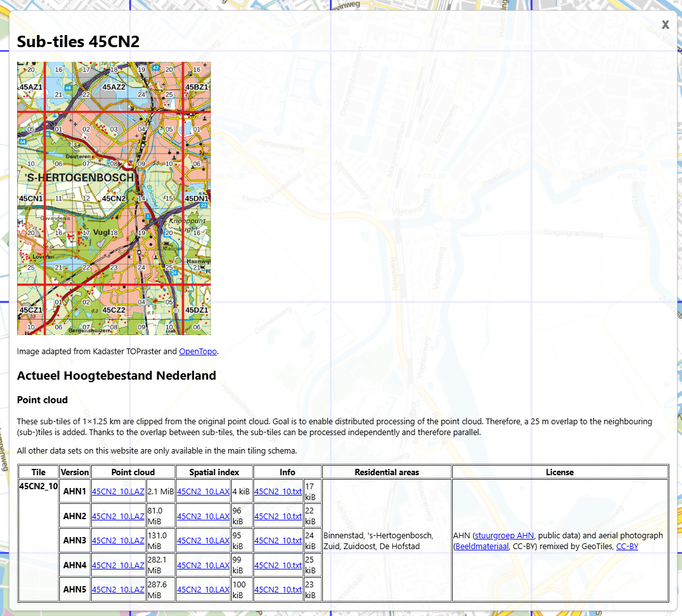
Task: Open the Beeldmateriaal license link
Action: click(482, 546)
